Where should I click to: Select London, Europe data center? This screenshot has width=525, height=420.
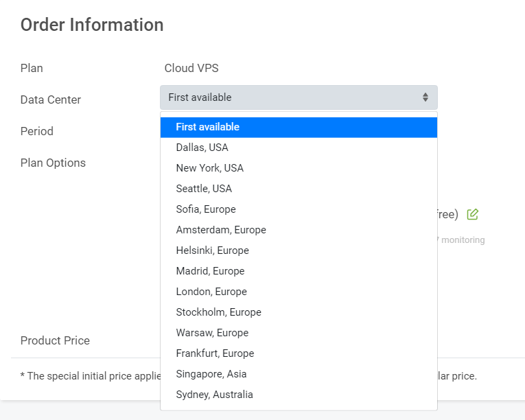tap(211, 292)
